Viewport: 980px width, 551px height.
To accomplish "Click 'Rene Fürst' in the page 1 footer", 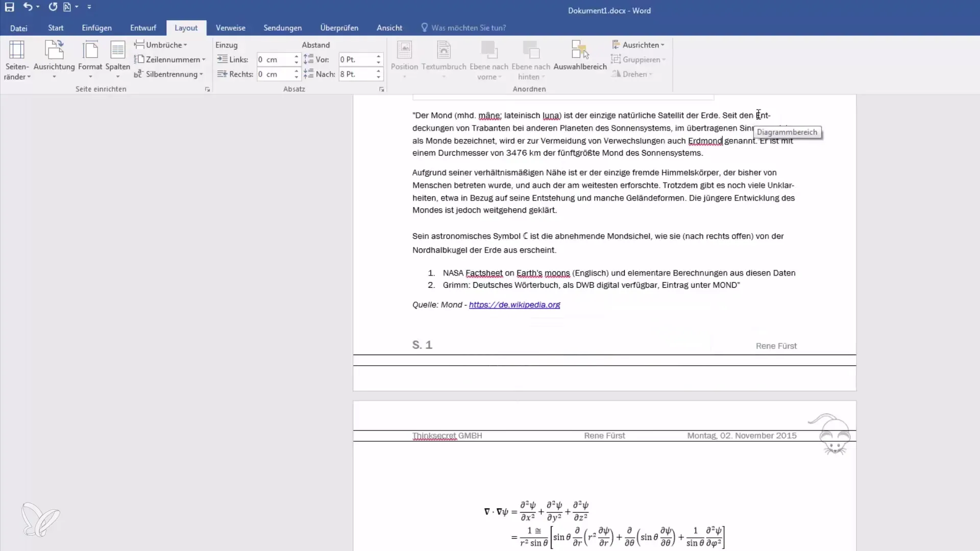I will [x=776, y=346].
